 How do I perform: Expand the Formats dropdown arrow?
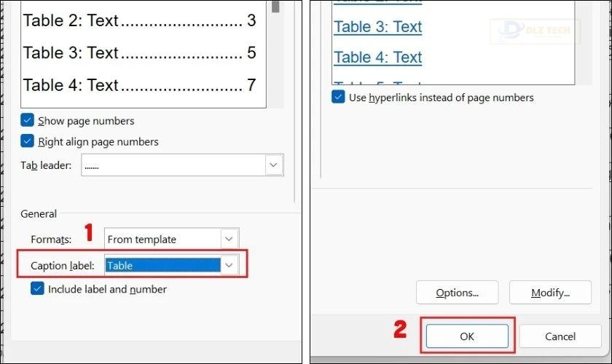229,239
